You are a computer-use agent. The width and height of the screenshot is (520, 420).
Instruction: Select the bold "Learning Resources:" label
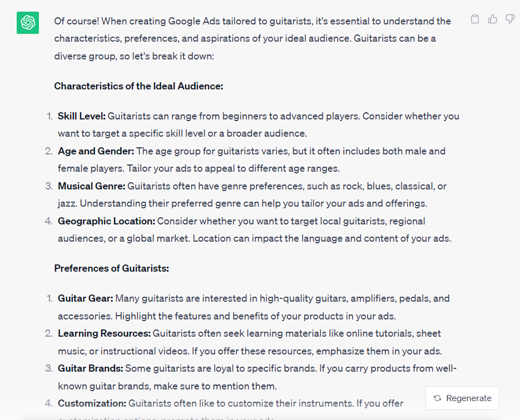point(104,333)
